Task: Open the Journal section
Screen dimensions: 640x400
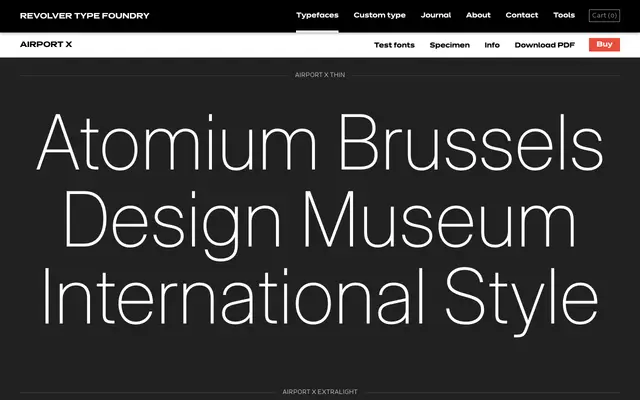Action: coord(436,15)
